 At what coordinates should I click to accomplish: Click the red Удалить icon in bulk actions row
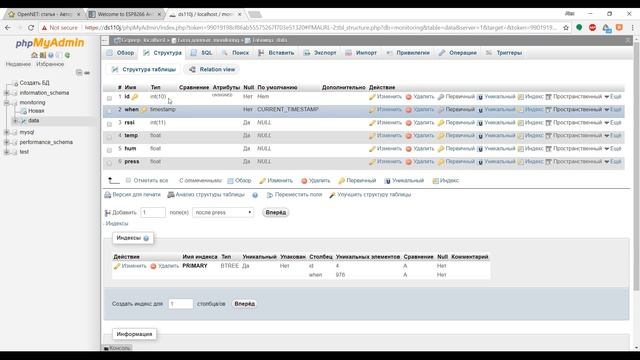click(304, 181)
